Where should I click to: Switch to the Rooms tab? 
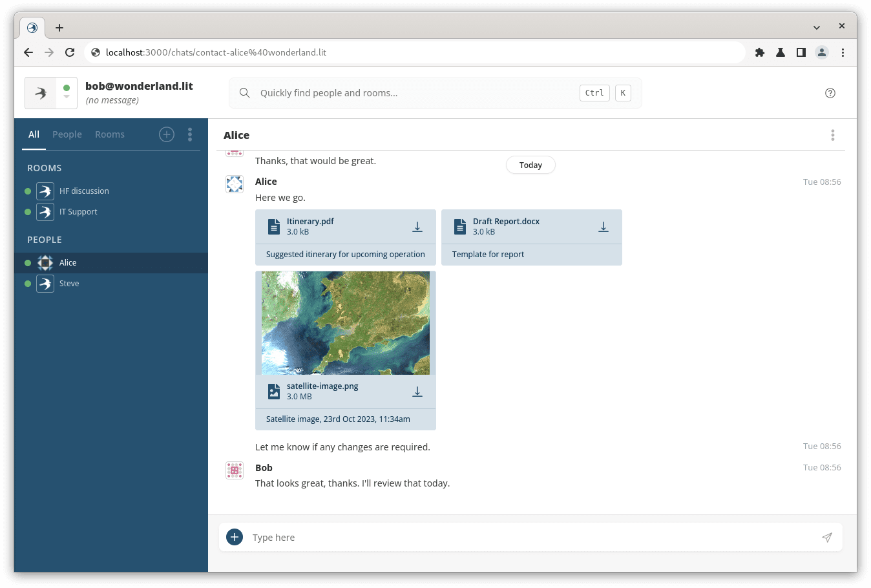(x=110, y=134)
